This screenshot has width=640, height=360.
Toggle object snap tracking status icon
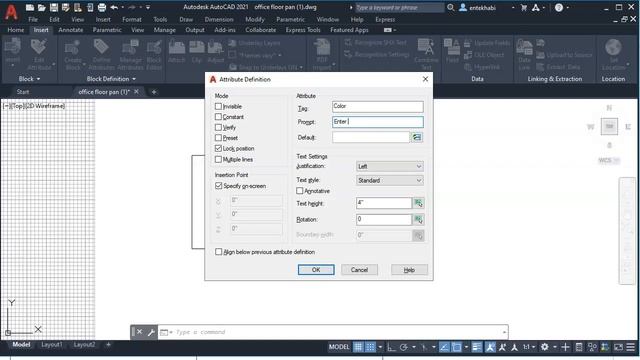(x=444, y=347)
